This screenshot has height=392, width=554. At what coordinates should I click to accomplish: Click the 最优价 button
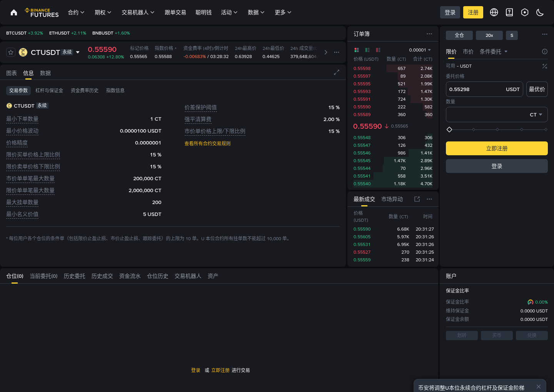[x=537, y=89]
